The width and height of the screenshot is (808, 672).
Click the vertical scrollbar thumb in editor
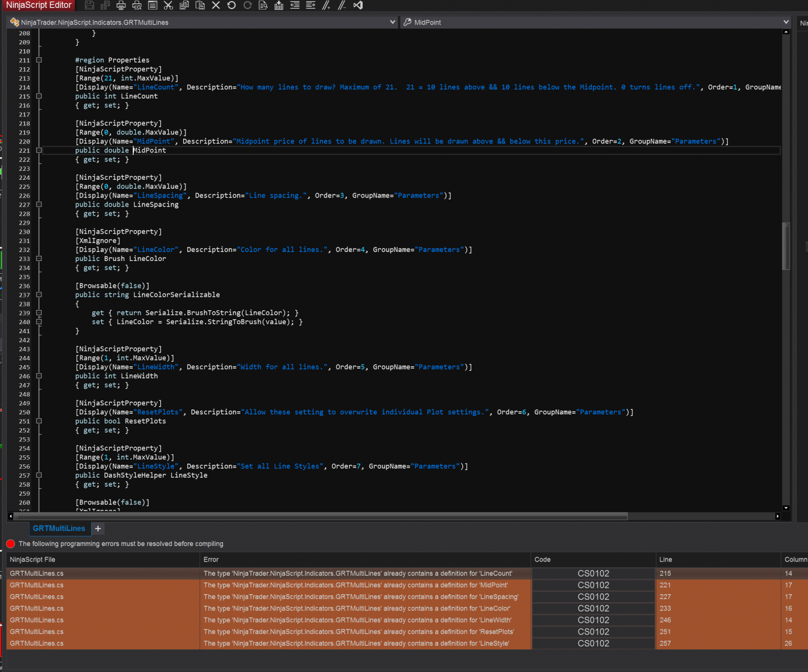[786, 246]
